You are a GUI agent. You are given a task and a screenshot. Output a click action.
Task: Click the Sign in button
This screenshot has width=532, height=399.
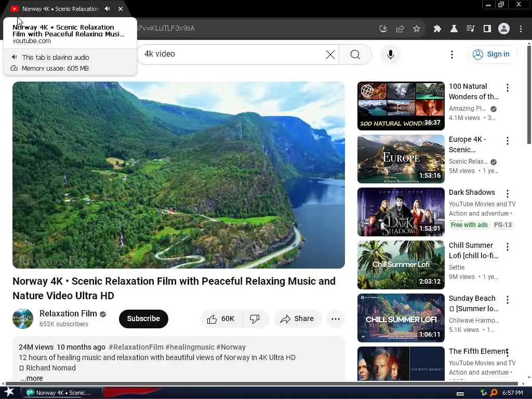point(493,54)
